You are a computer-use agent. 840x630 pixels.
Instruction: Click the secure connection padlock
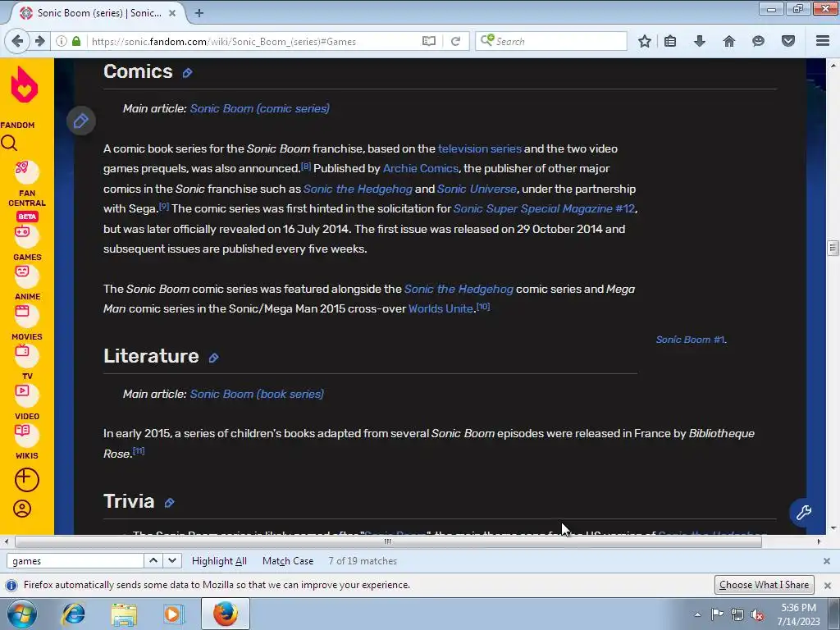click(x=76, y=41)
